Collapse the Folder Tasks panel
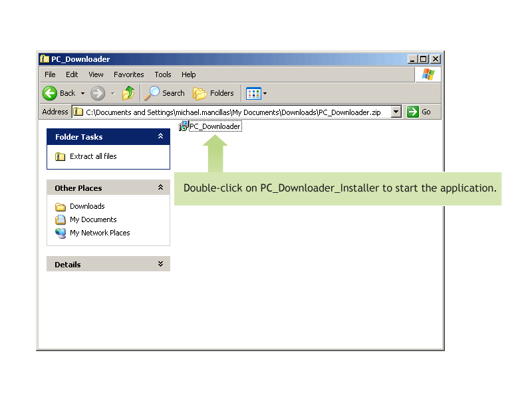The height and width of the screenshot is (399, 532). click(x=160, y=136)
